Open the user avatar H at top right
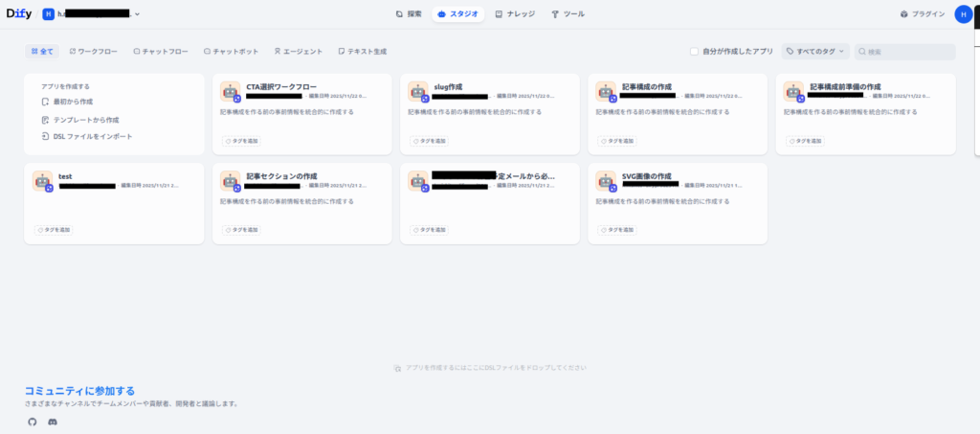 tap(962, 14)
